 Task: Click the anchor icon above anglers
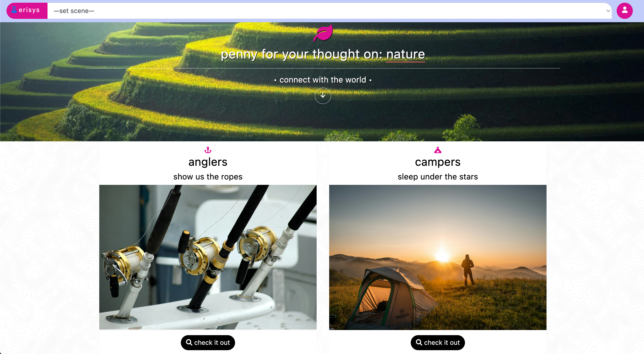(x=208, y=150)
